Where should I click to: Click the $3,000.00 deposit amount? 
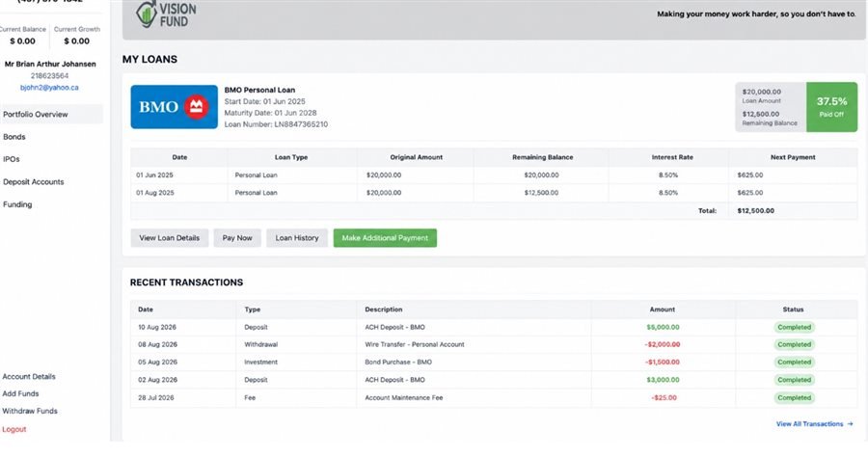(x=663, y=380)
